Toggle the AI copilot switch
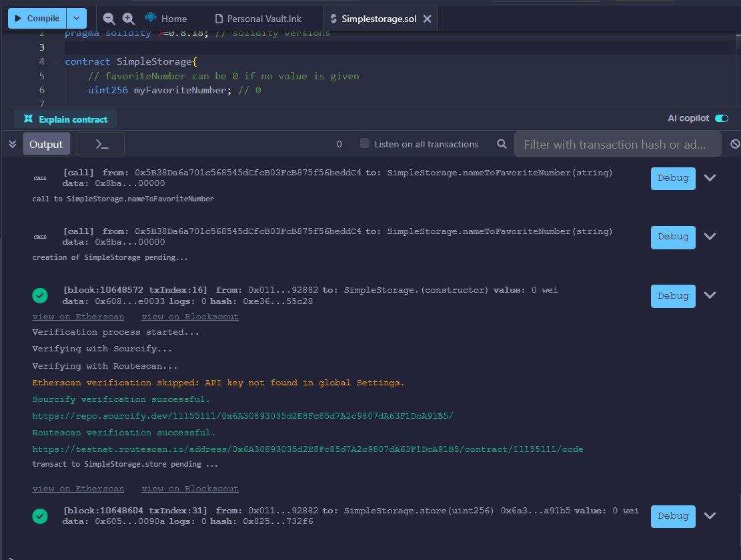Image resolution: width=741 pixels, height=560 pixels. click(722, 118)
